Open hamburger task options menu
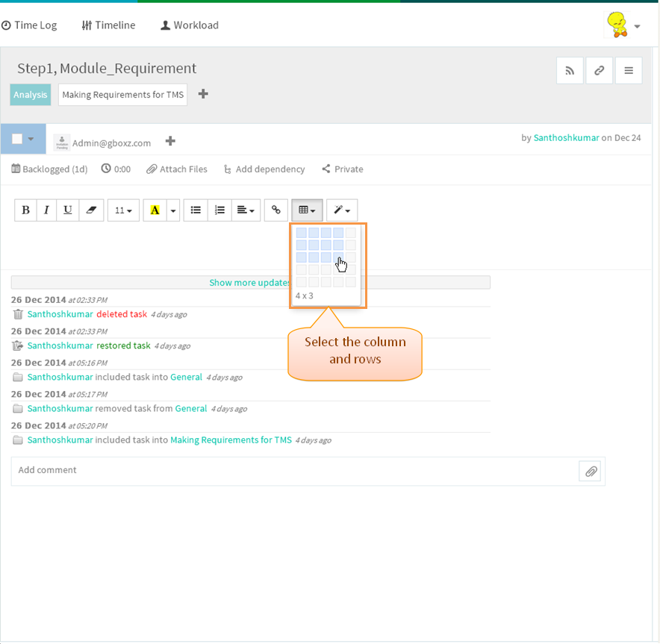This screenshot has height=644, width=660. [x=629, y=70]
